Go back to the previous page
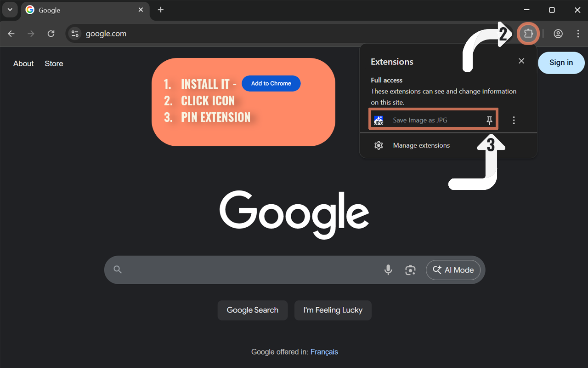The height and width of the screenshot is (368, 588). [11, 34]
